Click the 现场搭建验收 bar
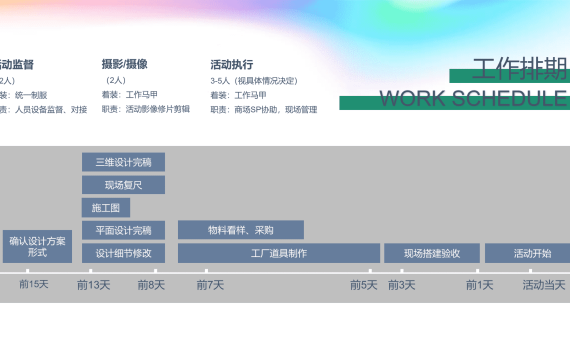The height and width of the screenshot is (360, 570). 432,253
